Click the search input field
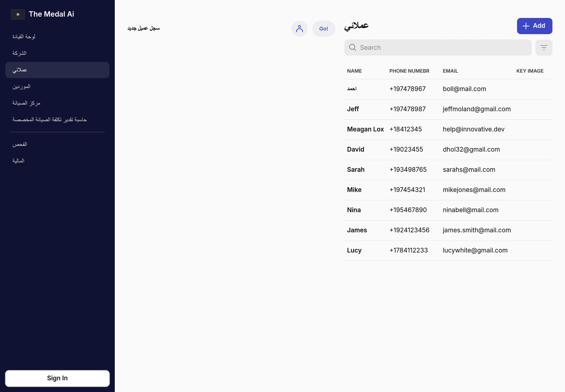Viewport: 565px width, 392px height. [438, 47]
